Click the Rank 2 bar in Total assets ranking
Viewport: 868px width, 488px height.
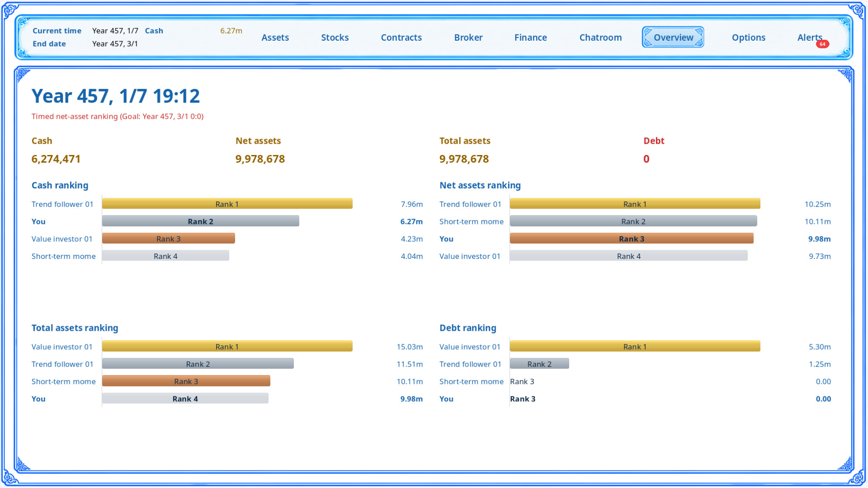(198, 364)
